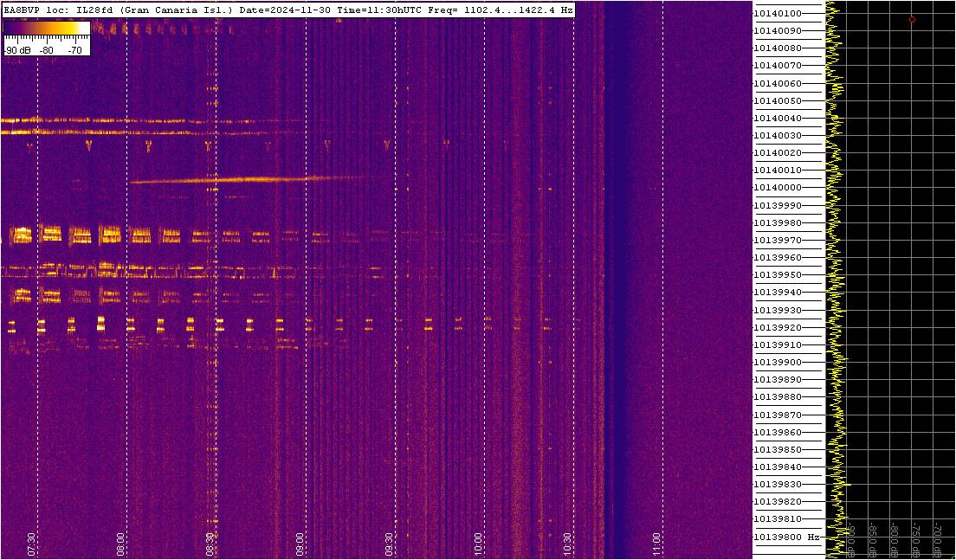Click the 10140090 frequency label

click(778, 30)
